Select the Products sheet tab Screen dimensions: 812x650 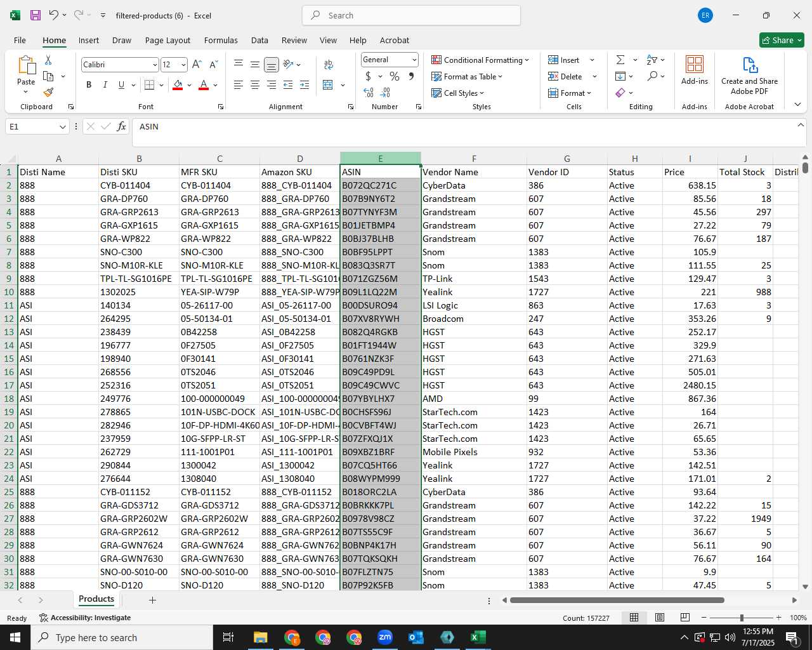96,599
